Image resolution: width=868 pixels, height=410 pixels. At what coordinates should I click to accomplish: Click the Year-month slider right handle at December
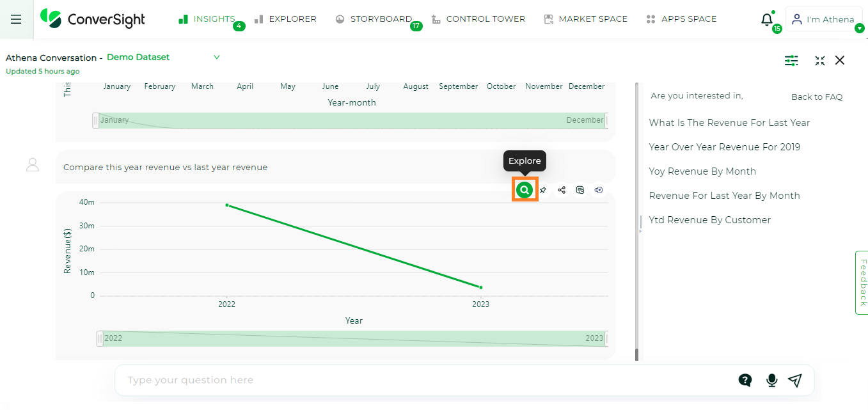(x=606, y=120)
